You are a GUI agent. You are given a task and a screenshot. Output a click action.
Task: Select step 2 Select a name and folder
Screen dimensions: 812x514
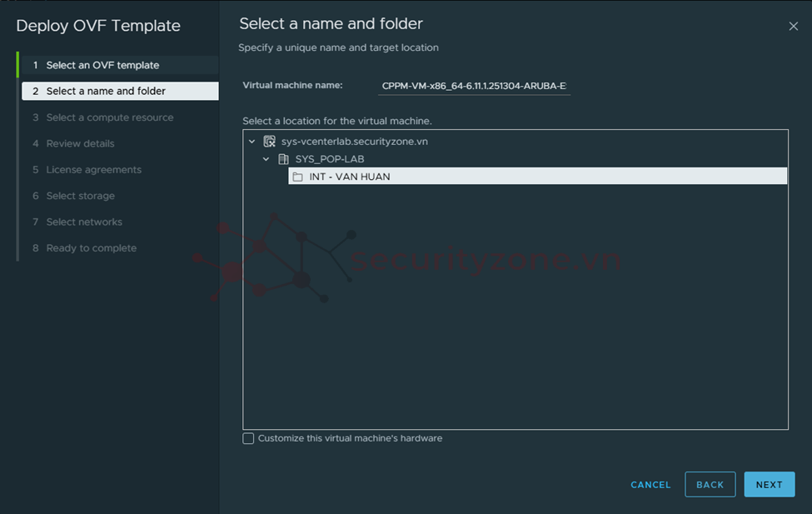pos(106,91)
